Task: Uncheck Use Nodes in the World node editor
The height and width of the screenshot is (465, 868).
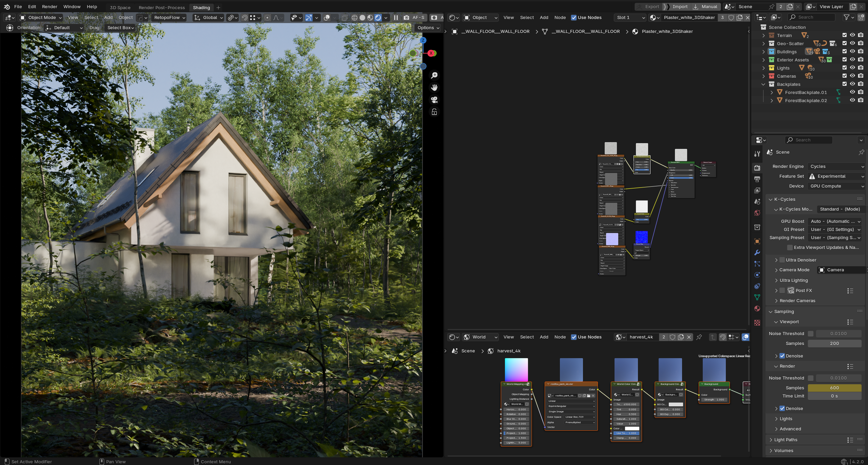Action: [574, 337]
